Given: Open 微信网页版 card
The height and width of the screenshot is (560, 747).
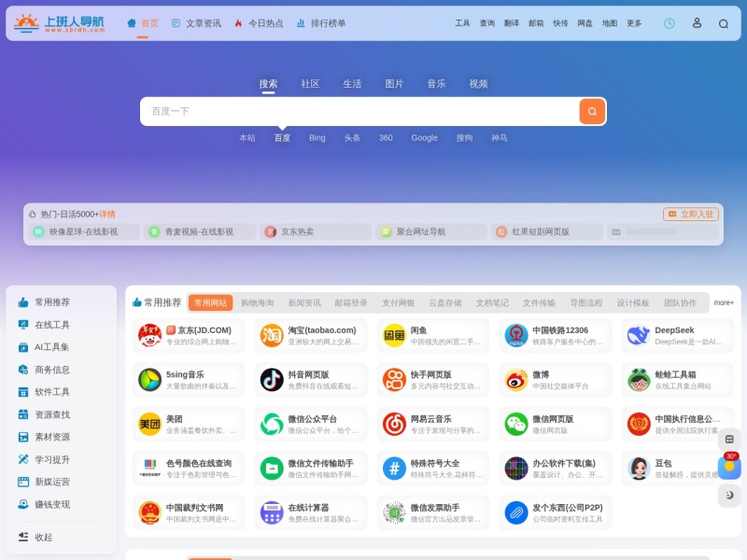Looking at the screenshot, I should tap(556, 424).
